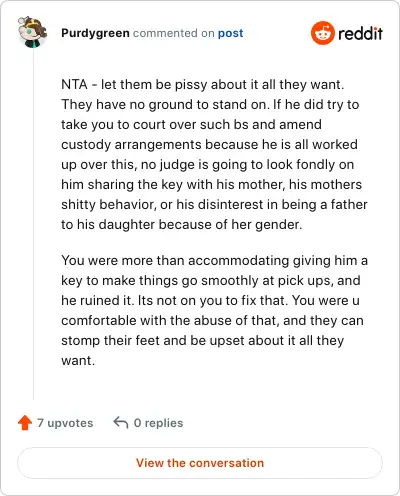Click the line "shitty behavior, or his disinterest"
This screenshot has width=400, height=496.
[214, 205]
